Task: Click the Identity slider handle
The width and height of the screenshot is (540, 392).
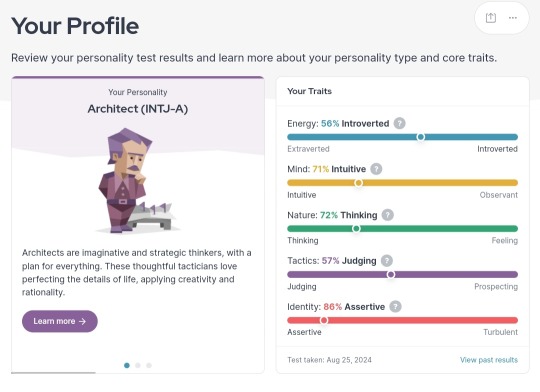Action: pyautogui.click(x=324, y=320)
